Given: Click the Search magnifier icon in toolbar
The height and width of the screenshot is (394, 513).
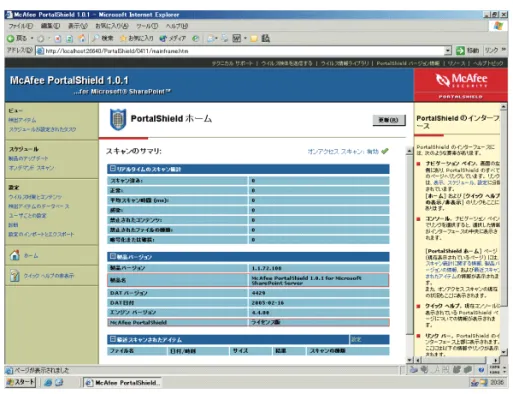Looking at the screenshot, I should point(96,38).
